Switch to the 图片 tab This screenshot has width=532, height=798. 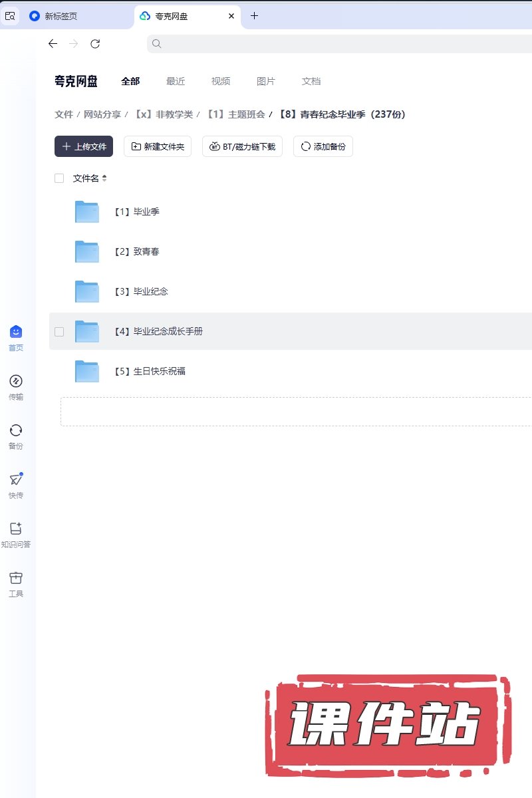click(266, 81)
